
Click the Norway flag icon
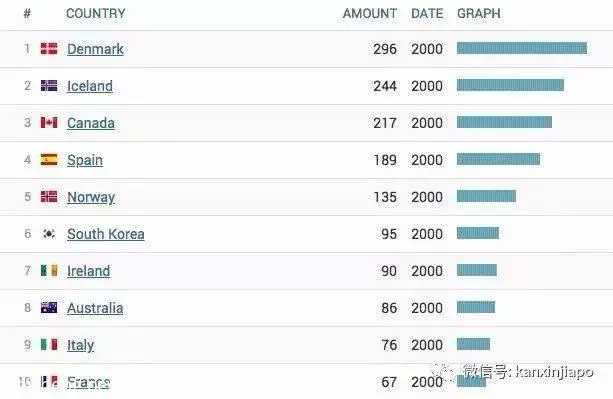[49, 197]
